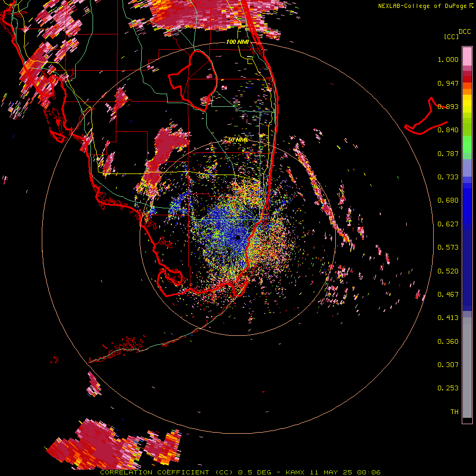Click the 0.840 scale value
The image size is (476, 476).
pyautogui.click(x=448, y=130)
